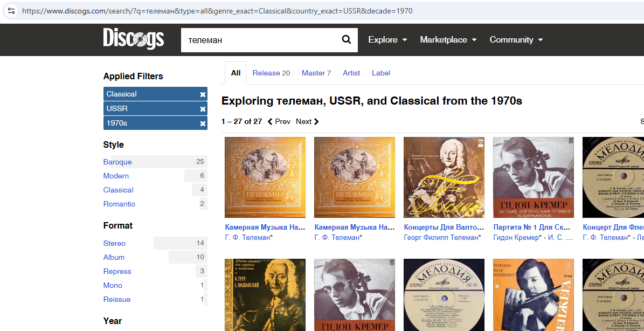Remove the USSR applied filter
644x331 pixels.
203,109
